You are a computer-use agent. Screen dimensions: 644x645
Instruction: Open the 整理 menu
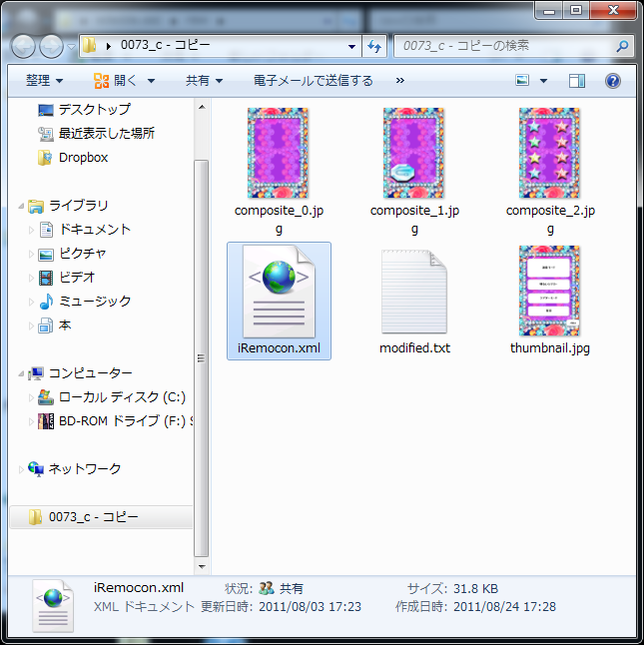pyautogui.click(x=45, y=81)
